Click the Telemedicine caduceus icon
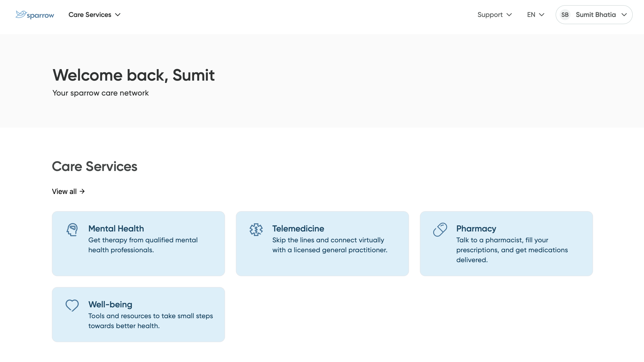Screen dimensions: 644x362 click(256, 229)
